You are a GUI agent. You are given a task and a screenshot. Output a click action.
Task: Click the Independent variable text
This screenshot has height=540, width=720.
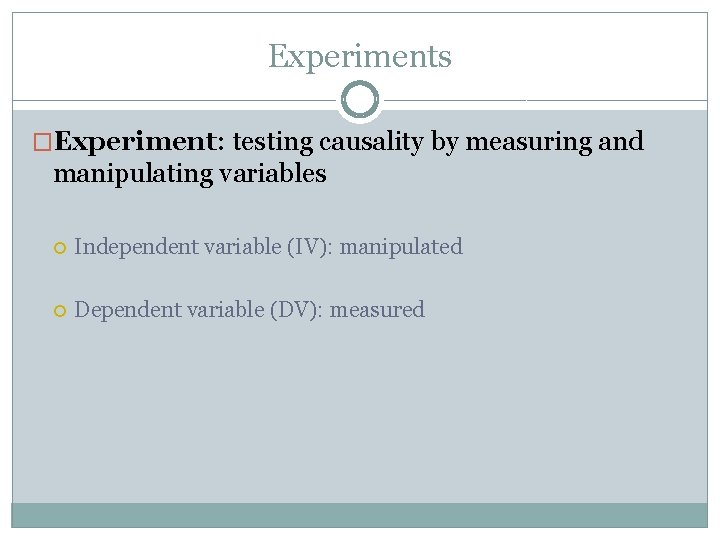[178, 247]
